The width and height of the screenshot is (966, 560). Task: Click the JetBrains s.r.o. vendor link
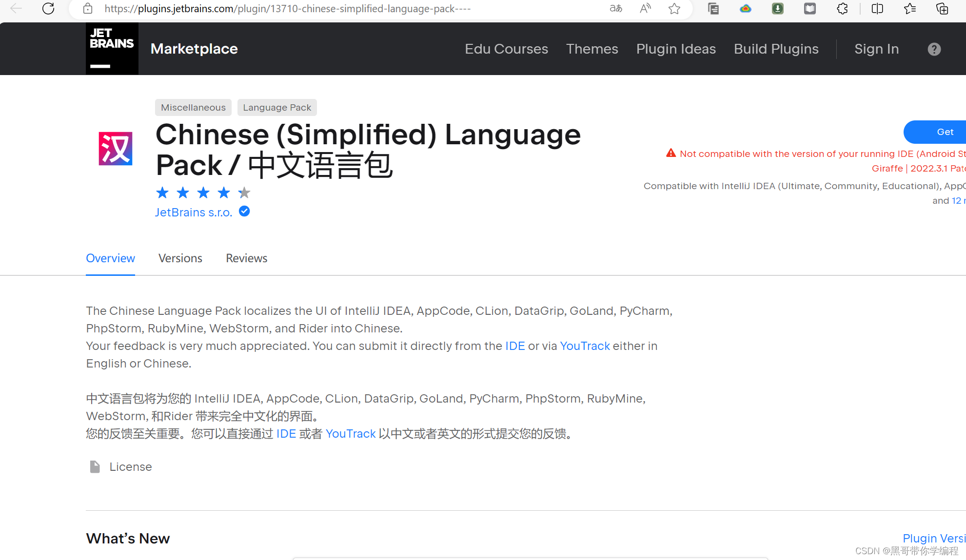point(194,212)
